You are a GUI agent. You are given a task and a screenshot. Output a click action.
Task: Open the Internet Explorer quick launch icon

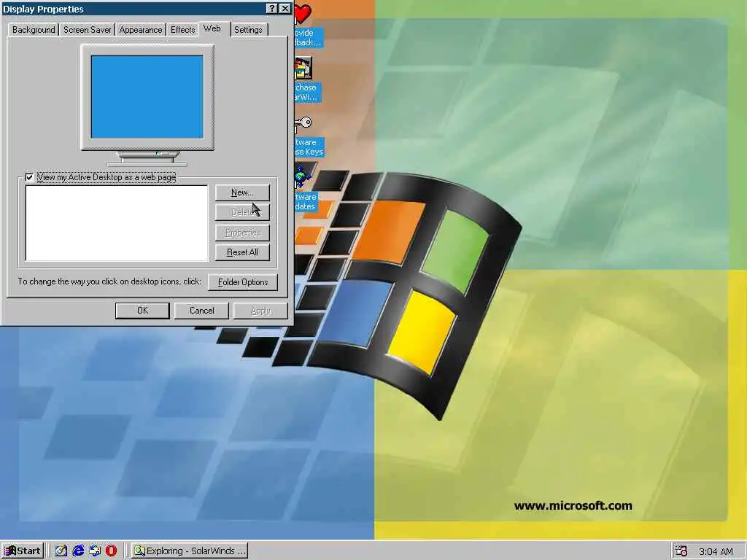[x=77, y=551]
